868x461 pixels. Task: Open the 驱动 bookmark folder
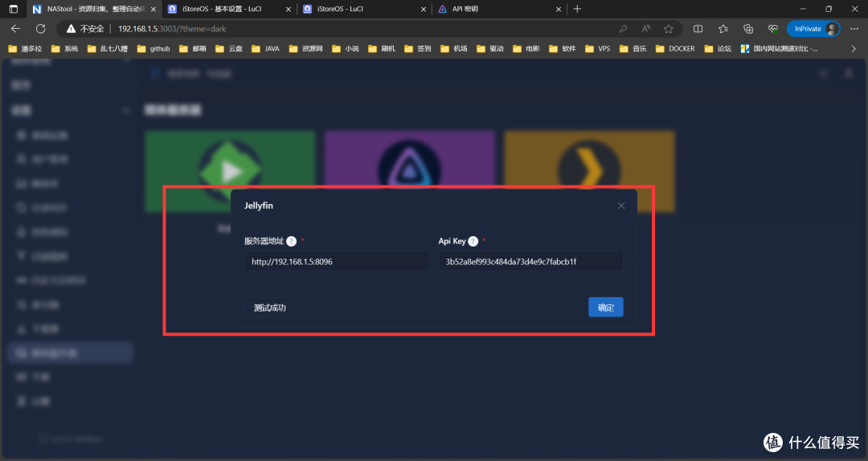click(x=490, y=49)
